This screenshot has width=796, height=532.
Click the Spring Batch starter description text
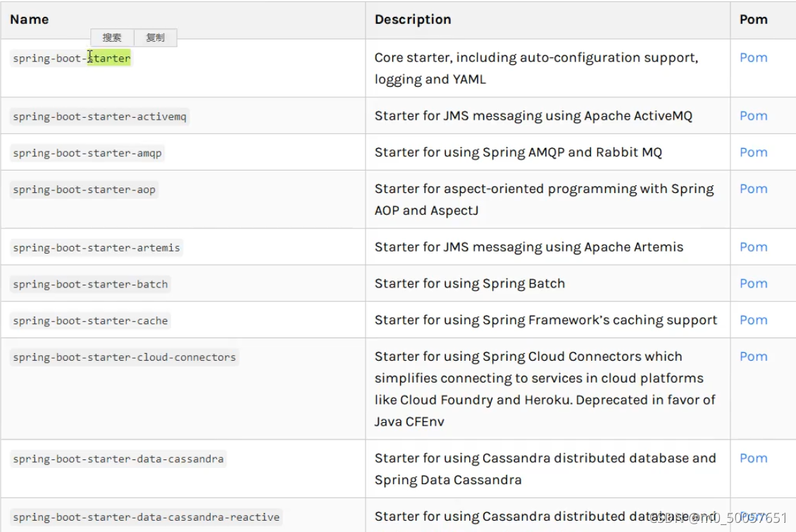pyautogui.click(x=468, y=283)
